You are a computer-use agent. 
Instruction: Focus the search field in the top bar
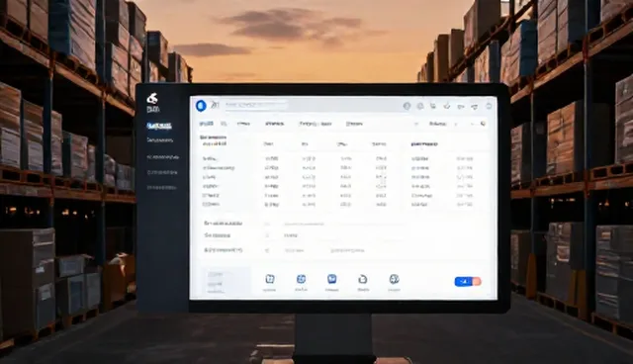pos(256,105)
